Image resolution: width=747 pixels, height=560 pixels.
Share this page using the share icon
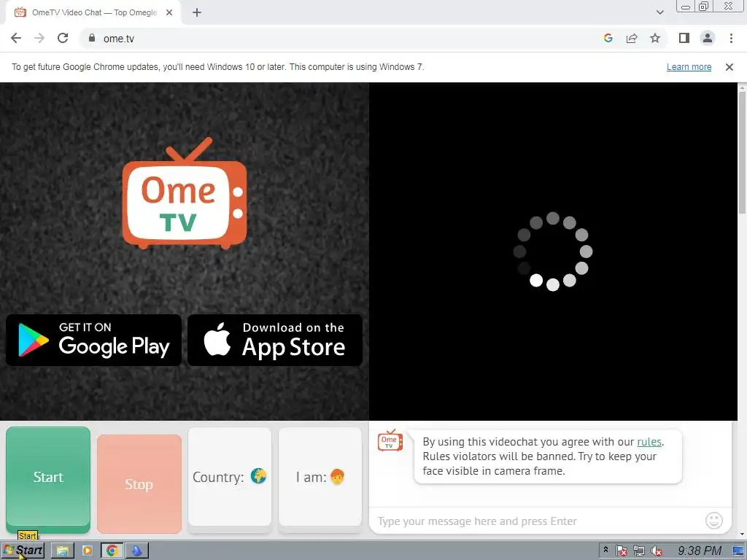(632, 38)
